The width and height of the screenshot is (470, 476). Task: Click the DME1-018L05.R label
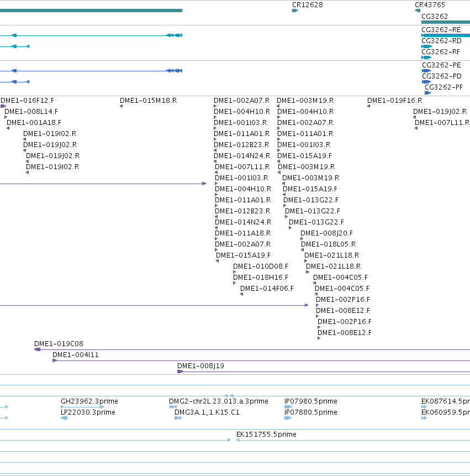(329, 244)
